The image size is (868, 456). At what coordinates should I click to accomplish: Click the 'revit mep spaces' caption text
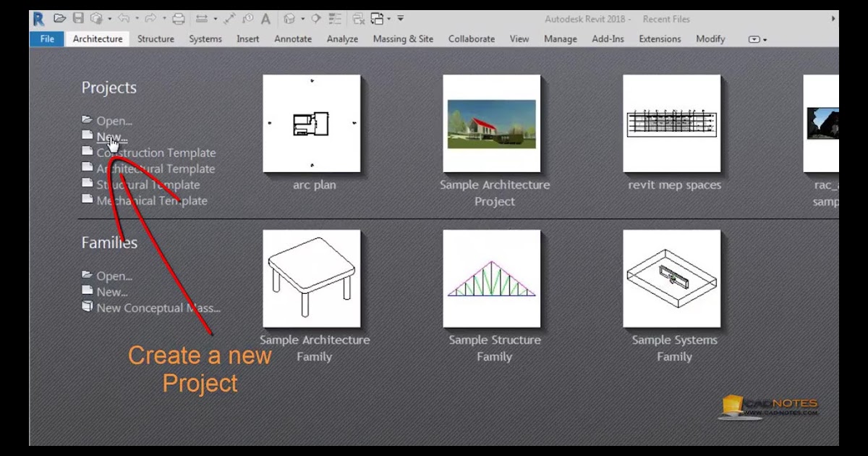[x=674, y=185]
